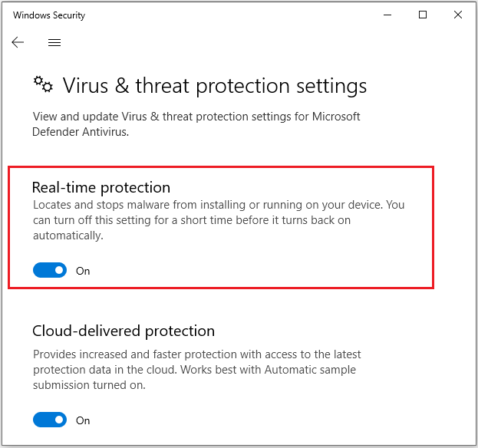This screenshot has width=478, height=448.
Task: Turn off the Real-time protection toggle
Action: coord(50,270)
